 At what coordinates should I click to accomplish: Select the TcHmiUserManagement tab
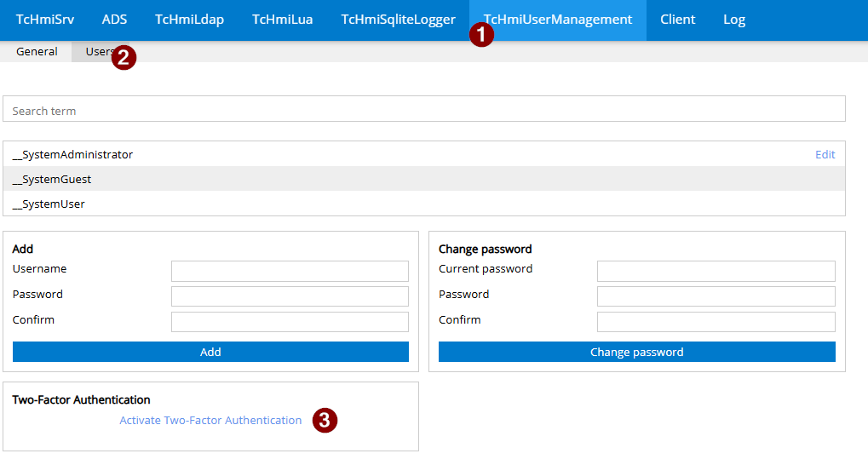click(x=557, y=20)
